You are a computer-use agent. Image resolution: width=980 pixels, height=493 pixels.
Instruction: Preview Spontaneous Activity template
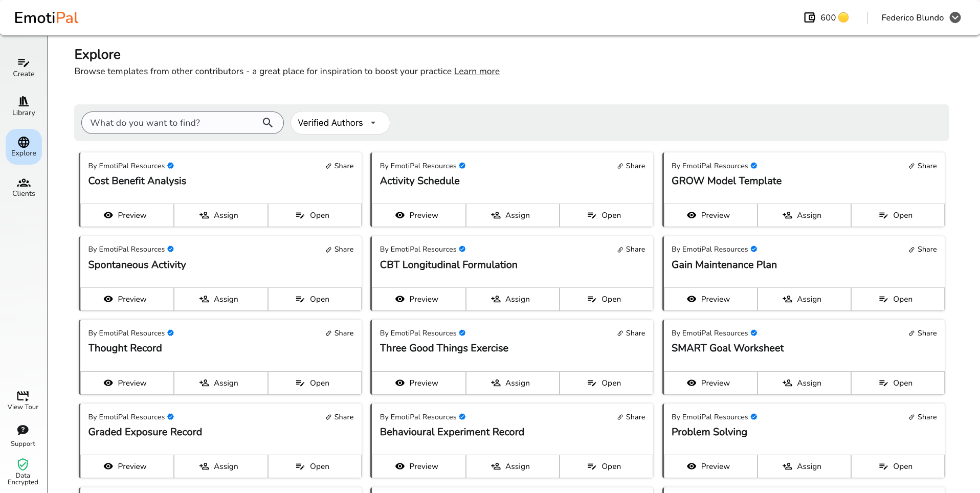(x=126, y=299)
